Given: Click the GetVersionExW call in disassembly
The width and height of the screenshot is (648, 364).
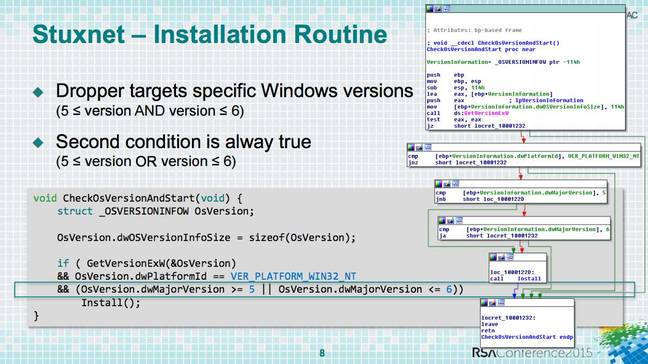Looking at the screenshot, I should click(x=486, y=113).
